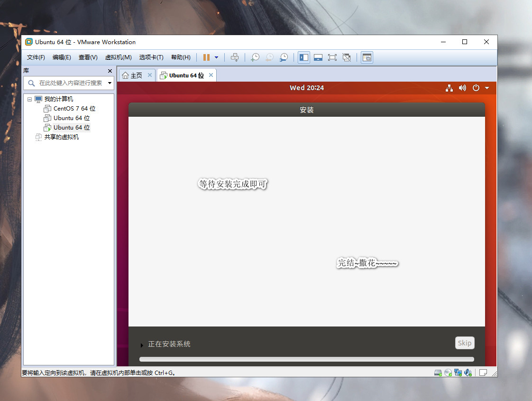Revert to the previous snapshot
This screenshot has width=532, height=401.
269,57
